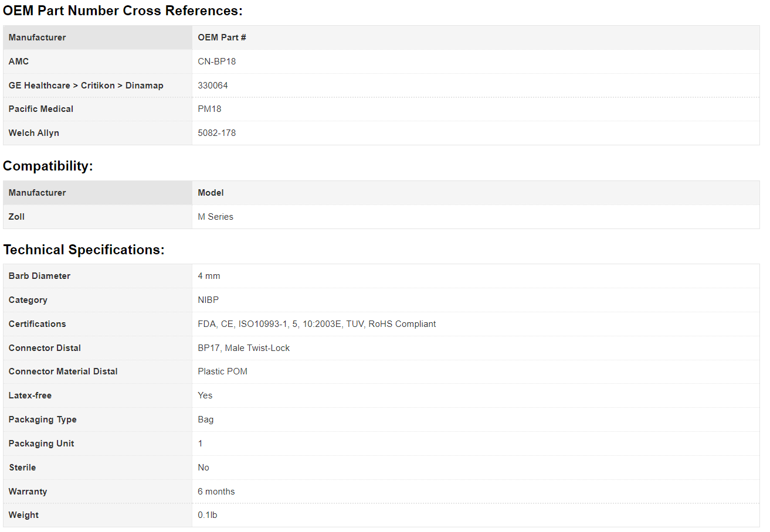Click the 'Connector Material Distal' label
770x532 pixels.
63,371
